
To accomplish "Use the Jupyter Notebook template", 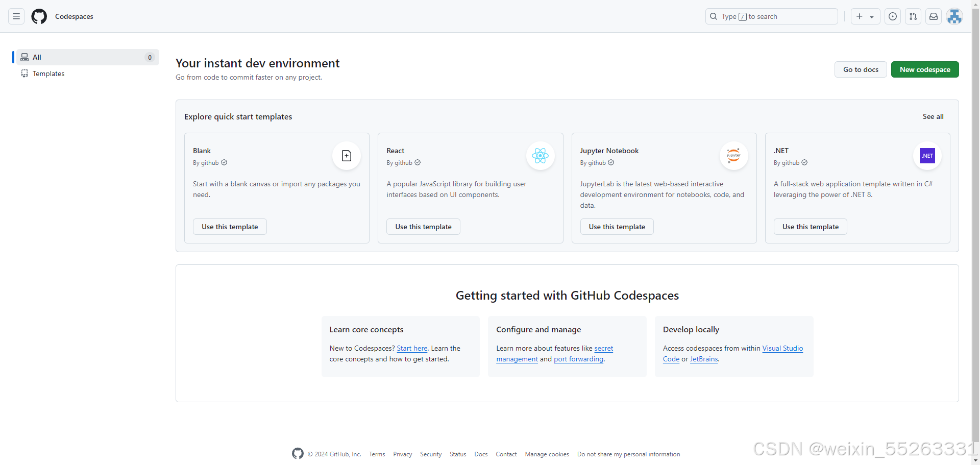I will click(x=617, y=227).
